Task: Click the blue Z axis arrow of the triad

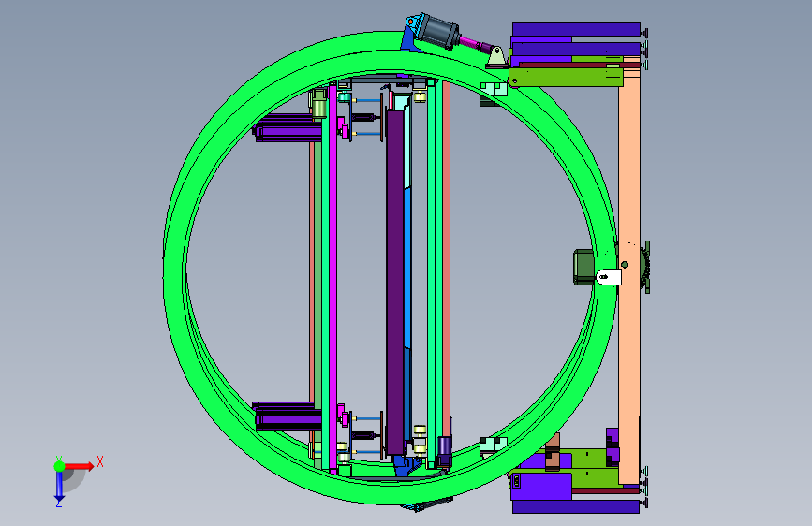Action: (x=59, y=488)
